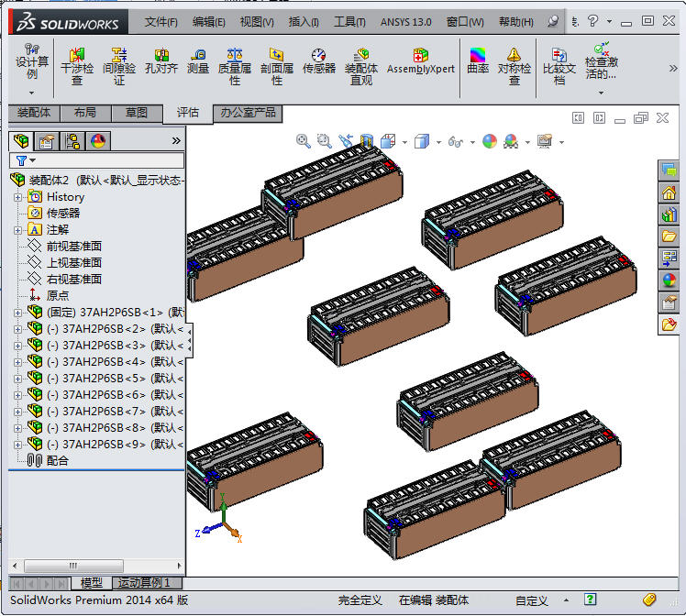Screen dimensions: 686x616
Task: Expand the 37AH2P6SB<5> component node
Action: (17, 379)
